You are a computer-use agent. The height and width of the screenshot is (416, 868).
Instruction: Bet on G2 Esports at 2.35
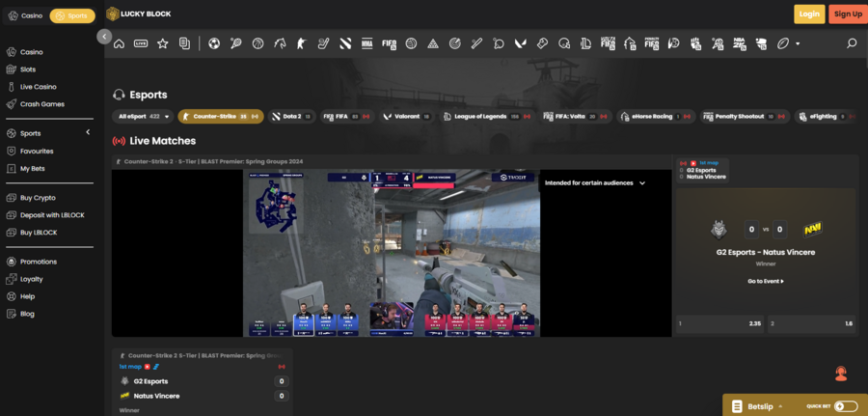coord(719,323)
